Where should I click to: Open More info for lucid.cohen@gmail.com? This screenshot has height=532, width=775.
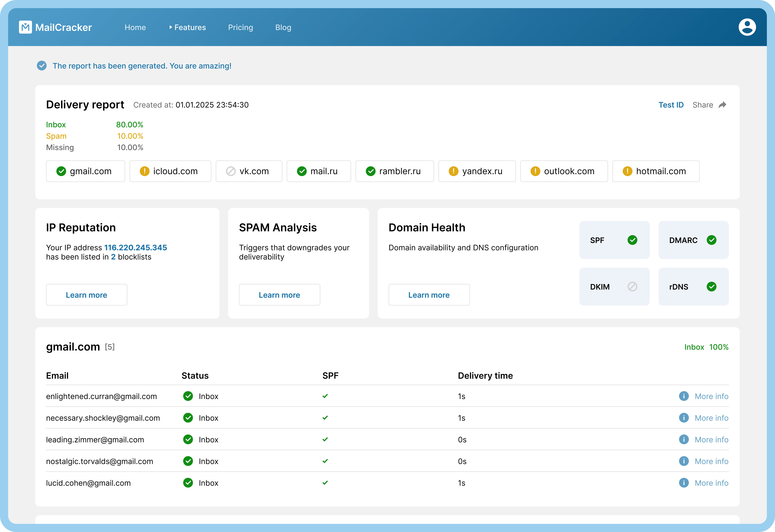[711, 483]
